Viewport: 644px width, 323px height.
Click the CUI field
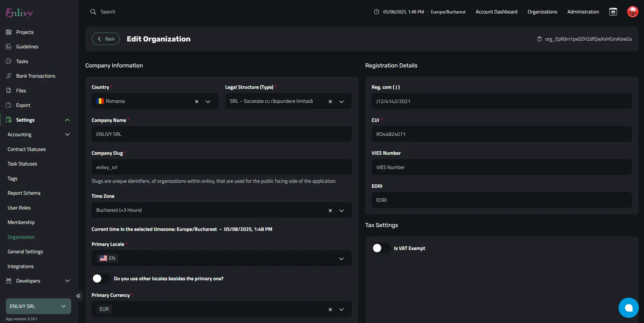coord(502,134)
